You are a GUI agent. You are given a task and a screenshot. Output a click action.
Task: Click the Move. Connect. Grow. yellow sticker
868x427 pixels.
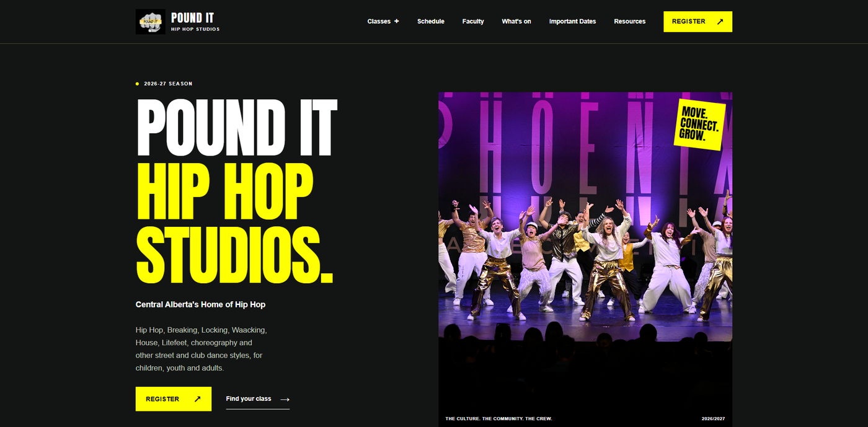click(x=699, y=124)
